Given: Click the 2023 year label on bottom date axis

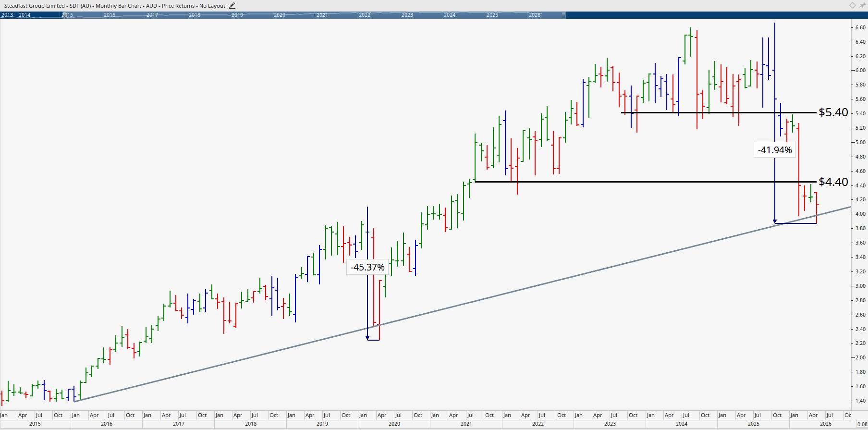Looking at the screenshot, I should pos(610,424).
